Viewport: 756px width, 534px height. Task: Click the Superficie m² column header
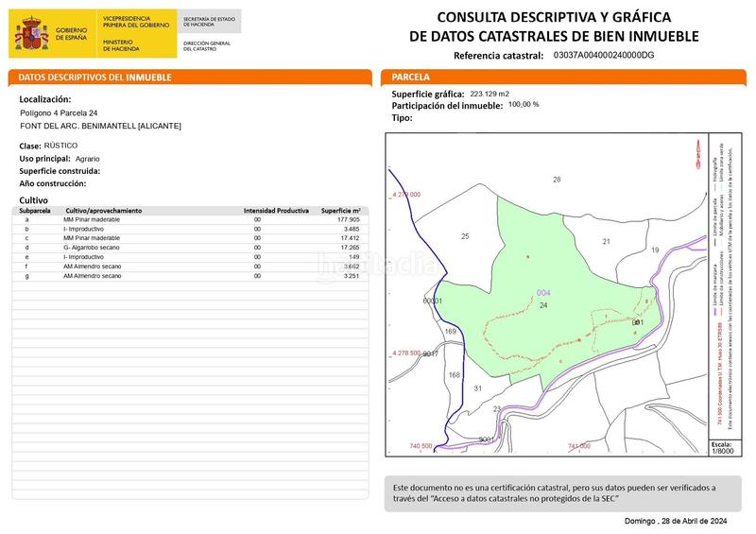341,210
